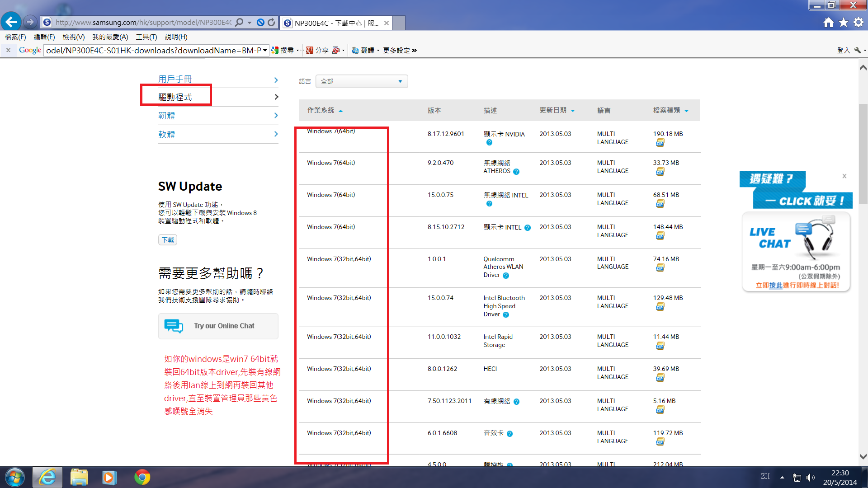Image resolution: width=868 pixels, height=488 pixels.
Task: Download zip for Qualcomm Atheros WLAN Driver
Action: pyautogui.click(x=660, y=268)
